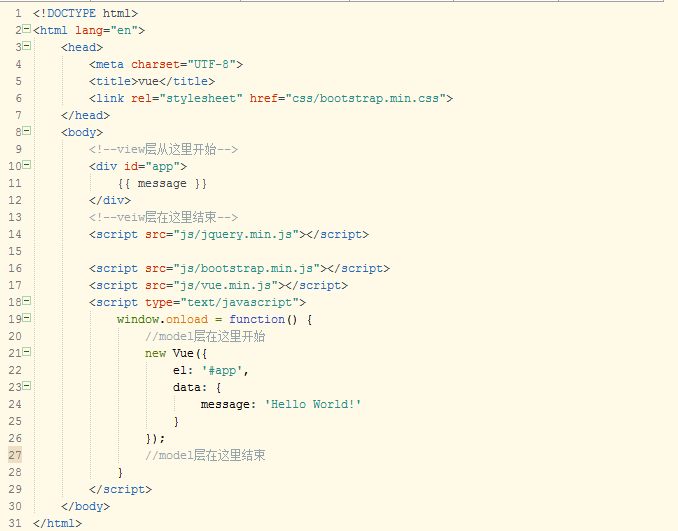This screenshot has width=678, height=531.
Task: Click the id="app" attribute value
Action: point(163,166)
